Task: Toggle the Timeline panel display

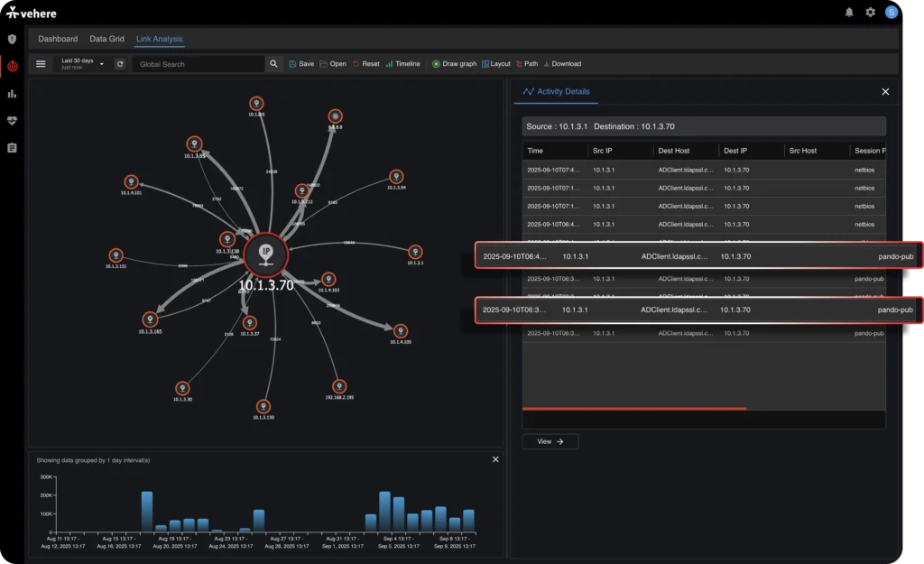Action: point(402,64)
